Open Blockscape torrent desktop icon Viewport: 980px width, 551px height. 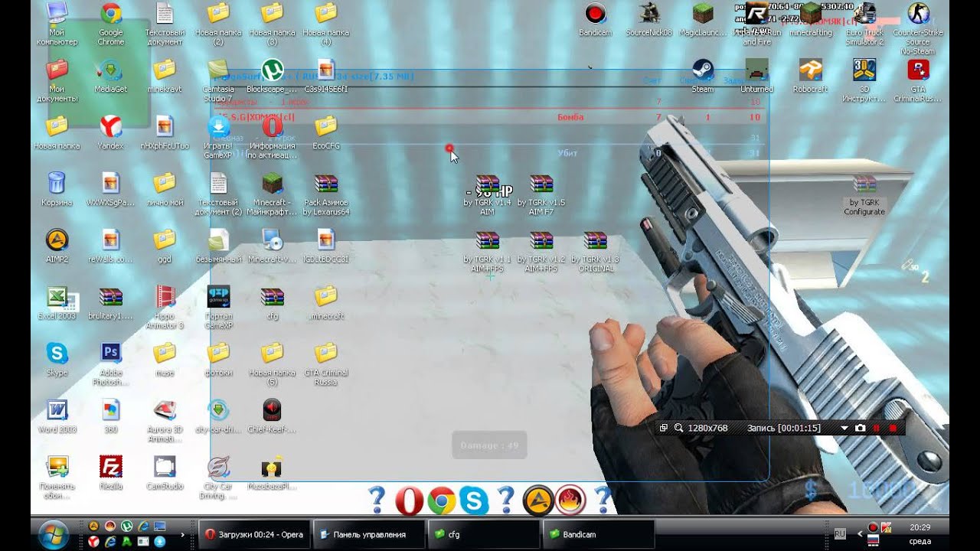tap(272, 70)
